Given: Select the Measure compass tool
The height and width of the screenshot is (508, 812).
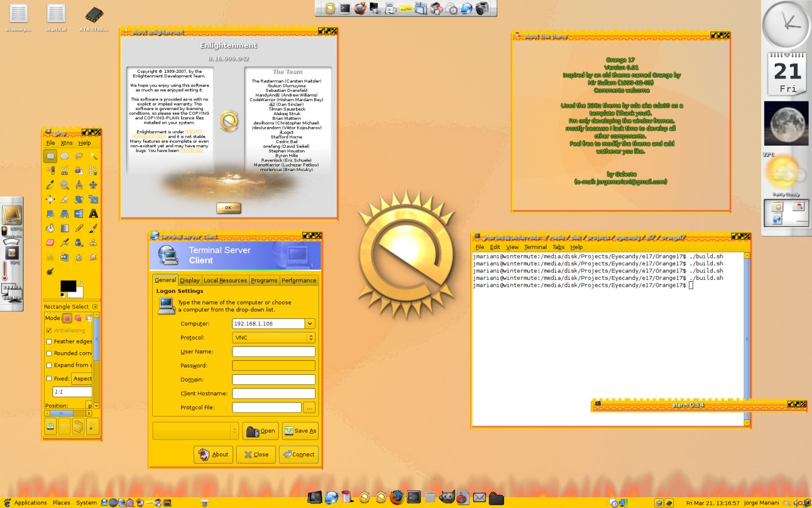Looking at the screenshot, I should tap(79, 185).
